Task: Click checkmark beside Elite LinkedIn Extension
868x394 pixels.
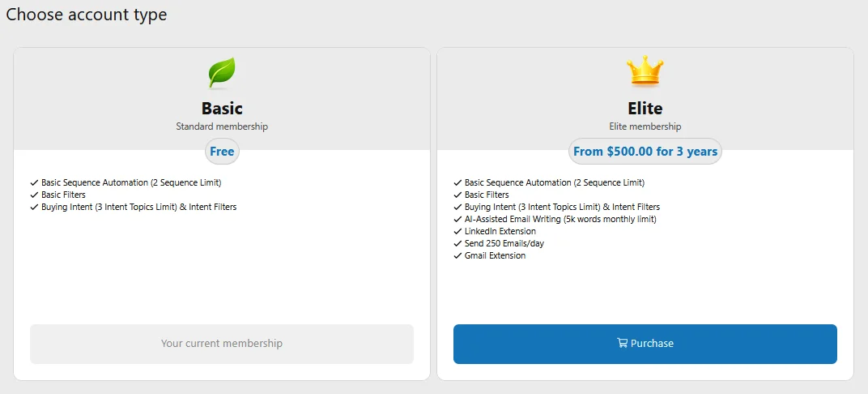Action: tap(457, 232)
